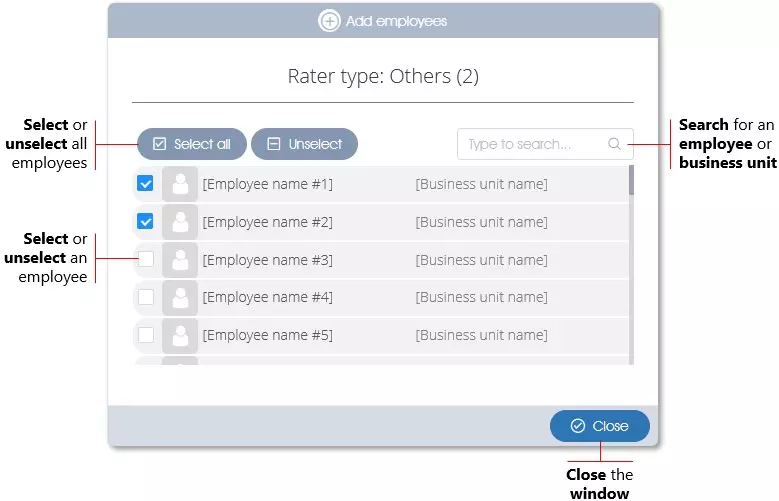The height and width of the screenshot is (501, 779).
Task: Select the [Employee name #1] text
Action: click(x=267, y=184)
